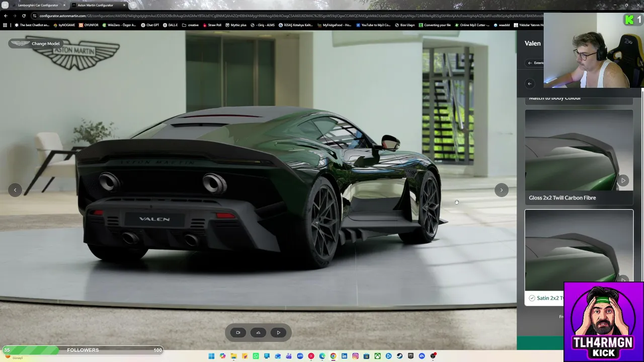Open the 'creative' bookmarks folder

pos(190,25)
